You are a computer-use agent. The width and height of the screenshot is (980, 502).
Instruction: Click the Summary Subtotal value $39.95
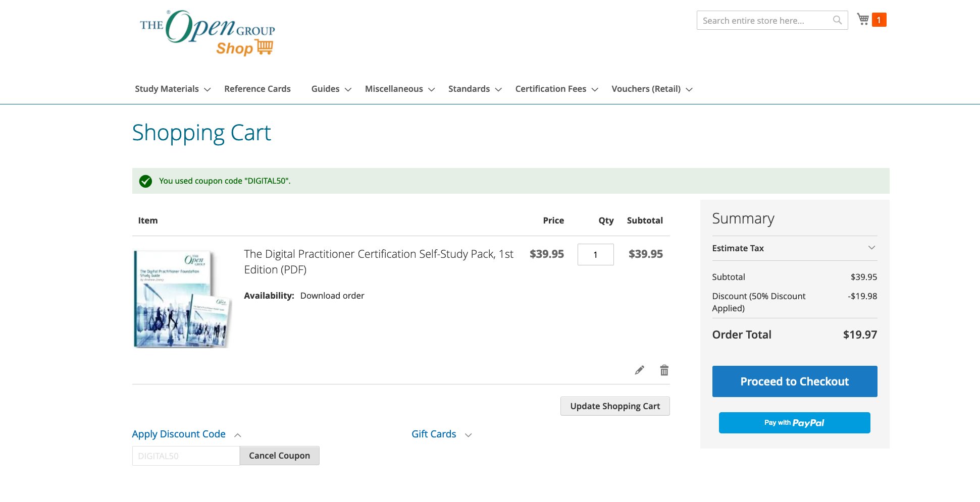point(864,277)
